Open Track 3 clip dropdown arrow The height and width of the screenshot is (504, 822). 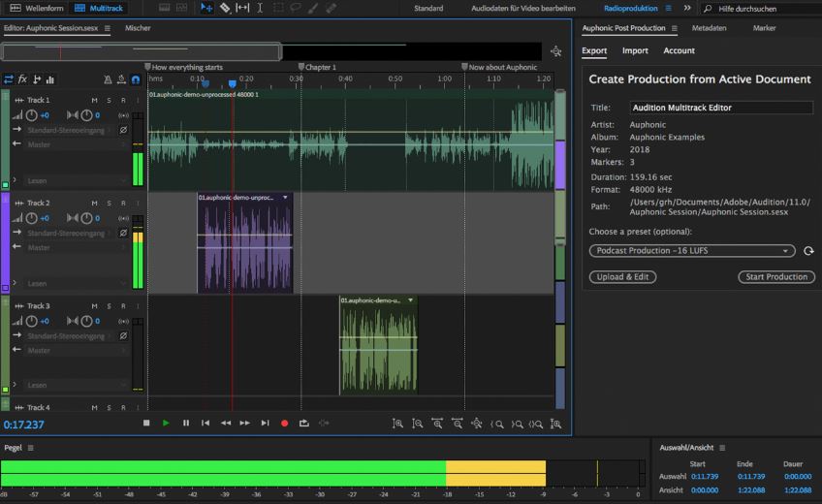(x=410, y=300)
